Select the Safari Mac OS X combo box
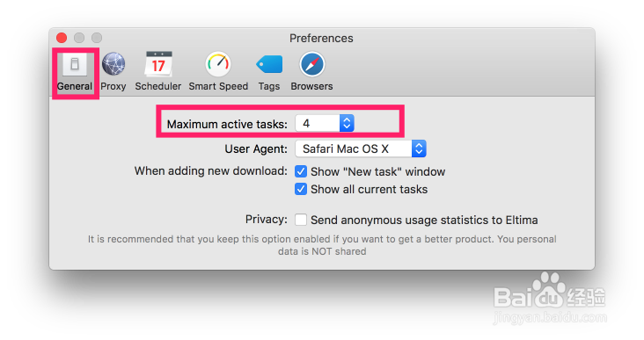The height and width of the screenshot is (340, 644). 361,148
